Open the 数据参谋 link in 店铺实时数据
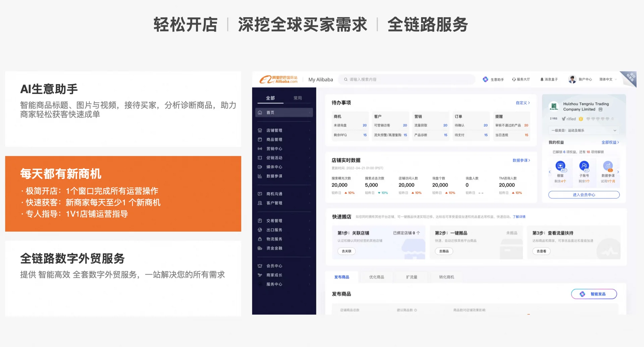Image resolution: width=644 pixels, height=347 pixels. [x=521, y=160]
